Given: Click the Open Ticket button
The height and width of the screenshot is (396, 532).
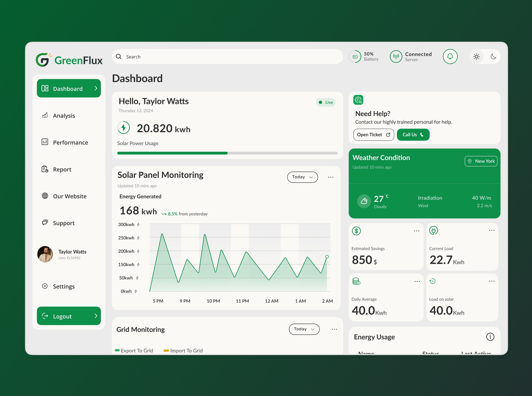Looking at the screenshot, I should pyautogui.click(x=373, y=135).
